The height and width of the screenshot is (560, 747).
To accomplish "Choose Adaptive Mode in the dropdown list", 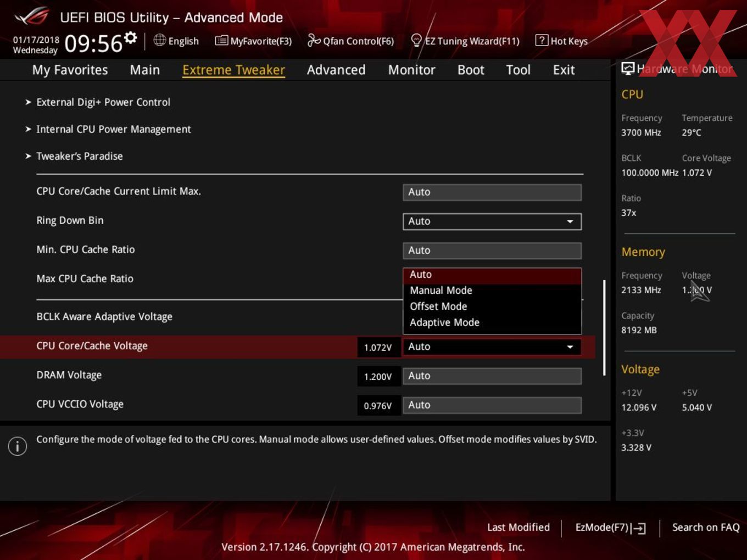I will (492, 322).
